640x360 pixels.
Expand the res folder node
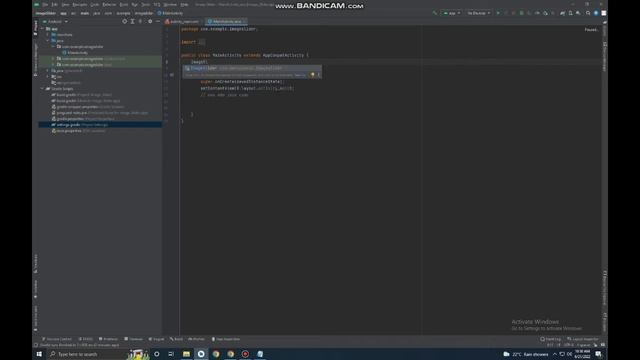point(48,77)
